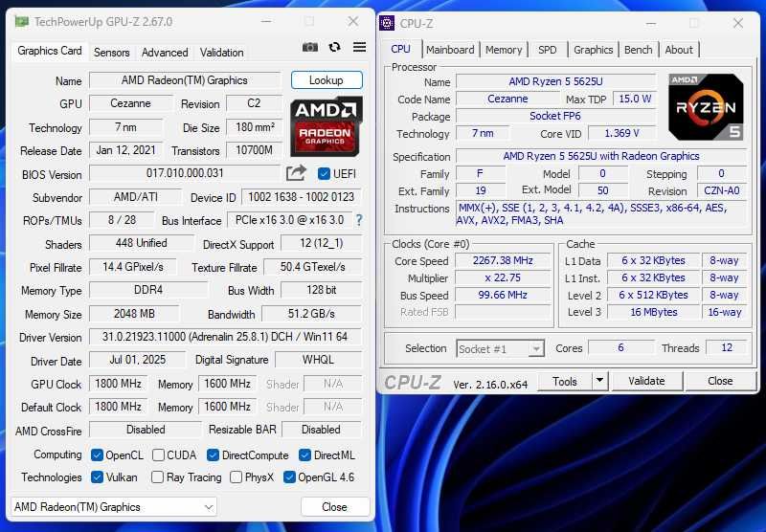The image size is (766, 532).
Task: Open the Bench tab in CPU-Z
Action: [638, 50]
